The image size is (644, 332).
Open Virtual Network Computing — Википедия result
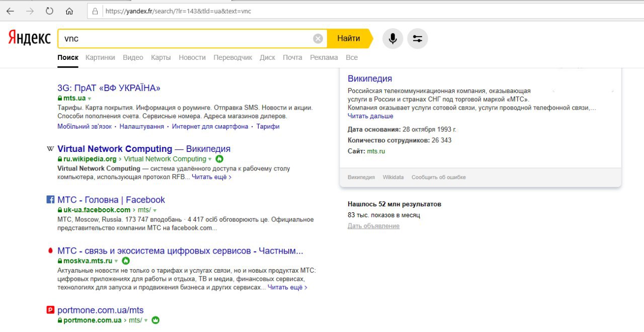(x=144, y=149)
